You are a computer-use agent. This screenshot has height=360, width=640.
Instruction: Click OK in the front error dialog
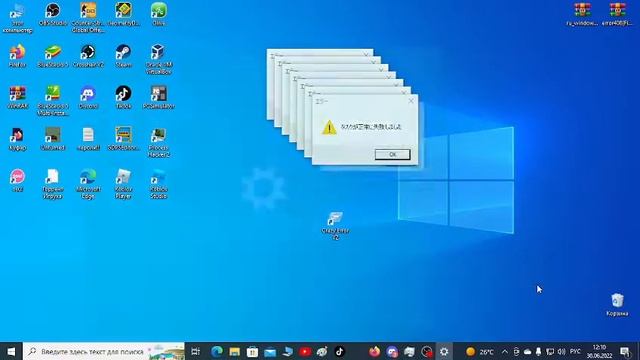(x=393, y=154)
